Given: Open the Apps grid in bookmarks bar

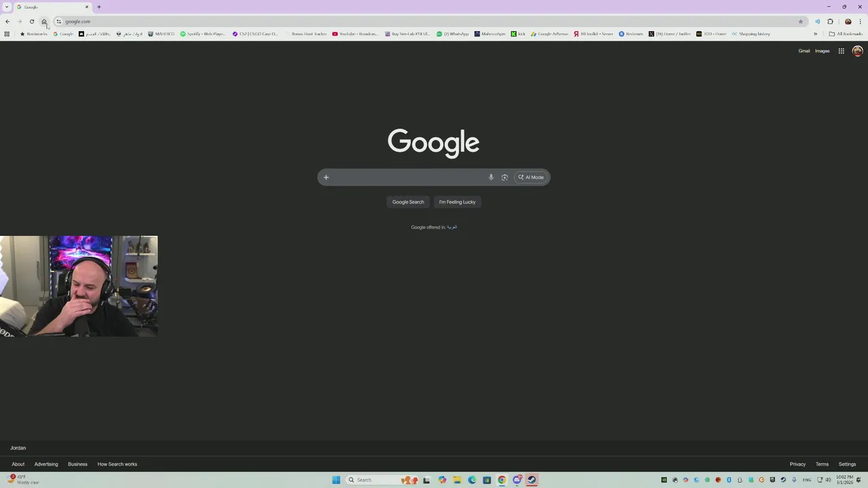Looking at the screenshot, I should click(7, 34).
